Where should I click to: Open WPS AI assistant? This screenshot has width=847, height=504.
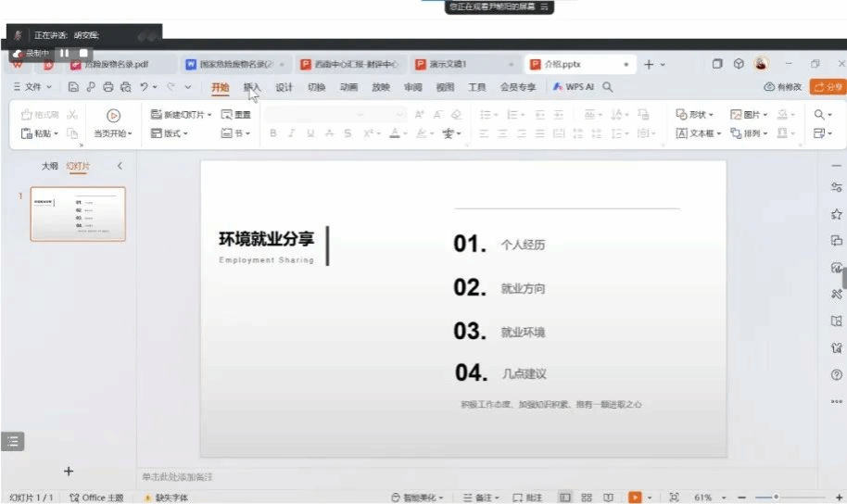(x=574, y=87)
